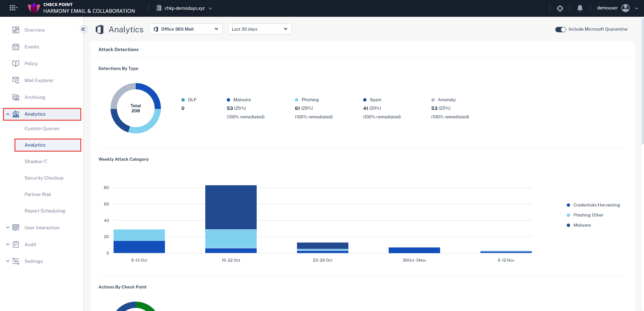Open Policy page
The height and width of the screenshot is (311, 644).
31,64
